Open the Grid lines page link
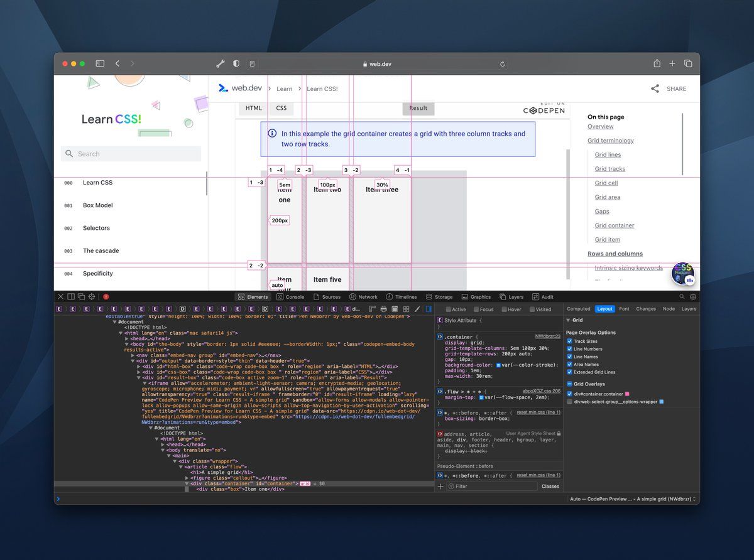Viewport: 754px width, 560px height. click(608, 154)
